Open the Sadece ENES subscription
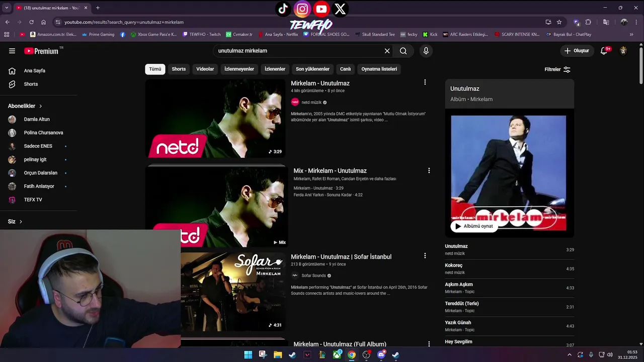Image resolution: width=644 pixels, height=362 pixels. (39, 146)
